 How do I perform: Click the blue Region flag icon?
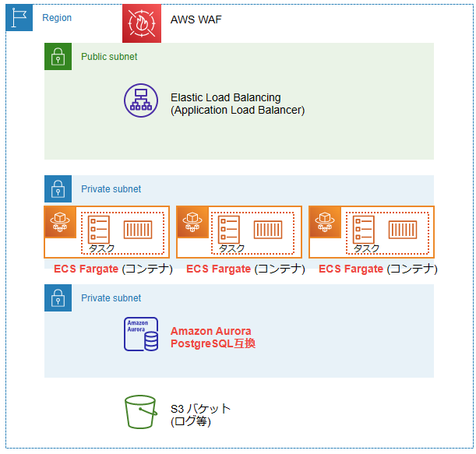(x=19, y=18)
